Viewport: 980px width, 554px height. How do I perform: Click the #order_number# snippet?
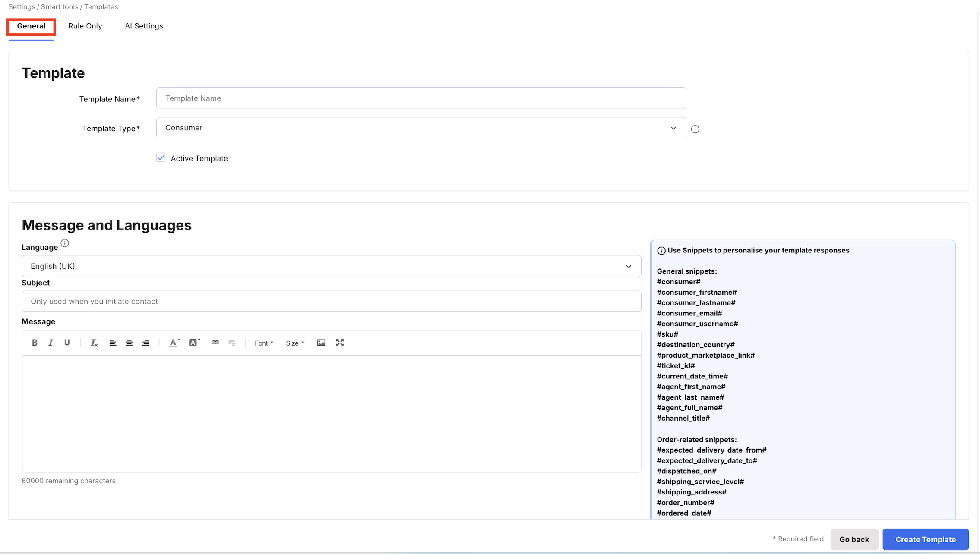pos(686,503)
